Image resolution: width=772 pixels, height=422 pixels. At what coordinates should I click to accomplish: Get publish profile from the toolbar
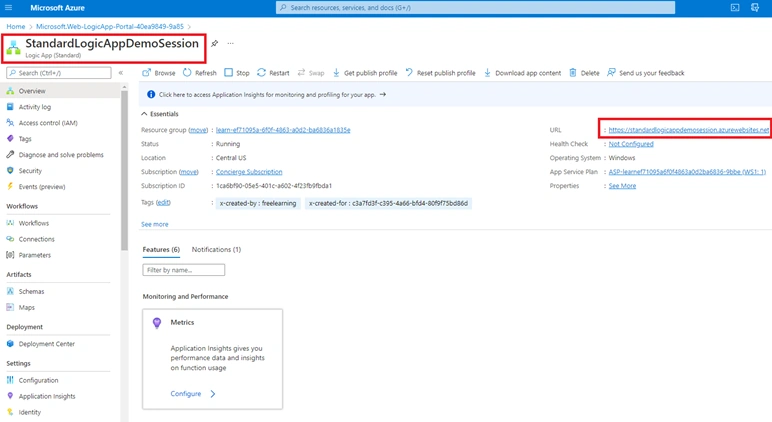coord(365,72)
